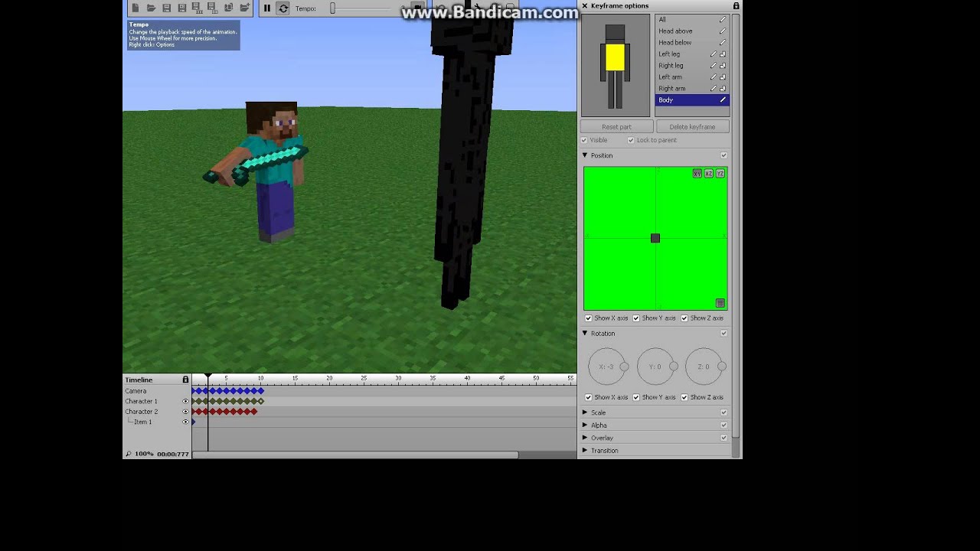This screenshot has width=980, height=551.
Task: Click the bend icon beside Right leg
Action: [x=723, y=65]
